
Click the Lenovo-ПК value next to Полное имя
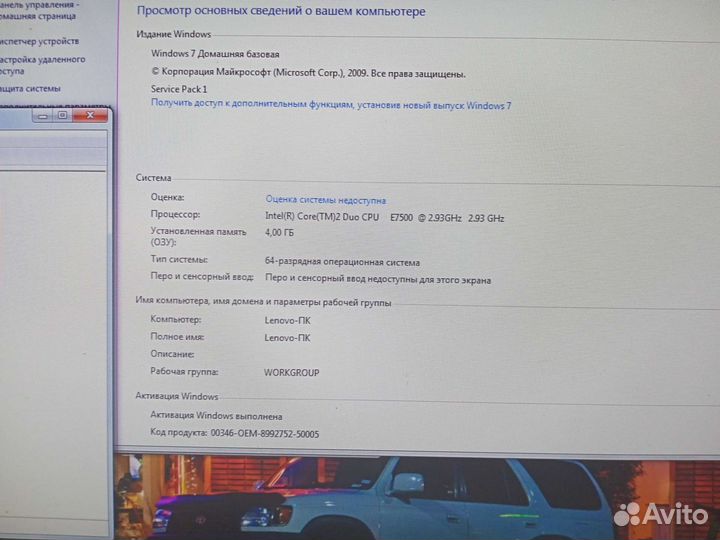coord(287,338)
